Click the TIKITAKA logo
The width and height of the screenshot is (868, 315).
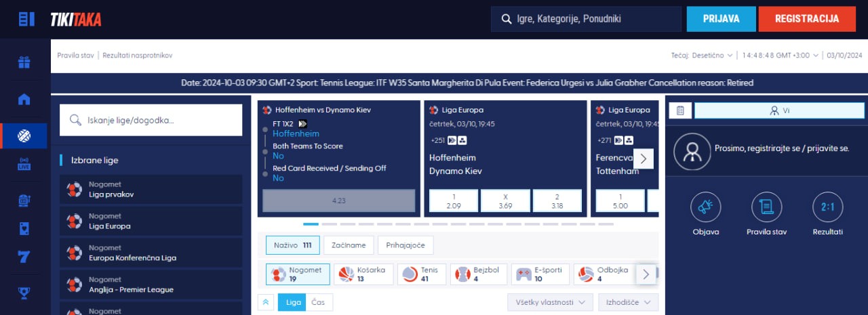click(75, 20)
